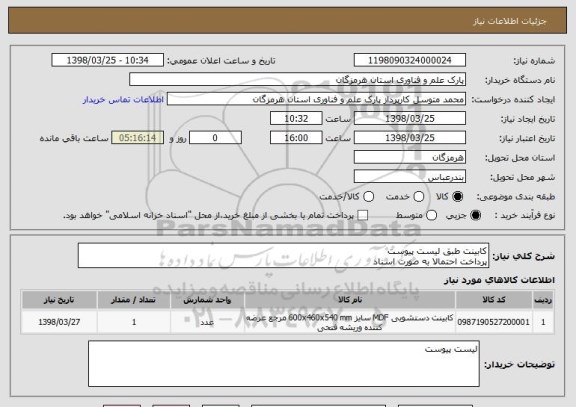Image resolution: width=576 pixels, height=407 pixels.
Task: Click the شماره نیاز number field
Action: pos(410,60)
